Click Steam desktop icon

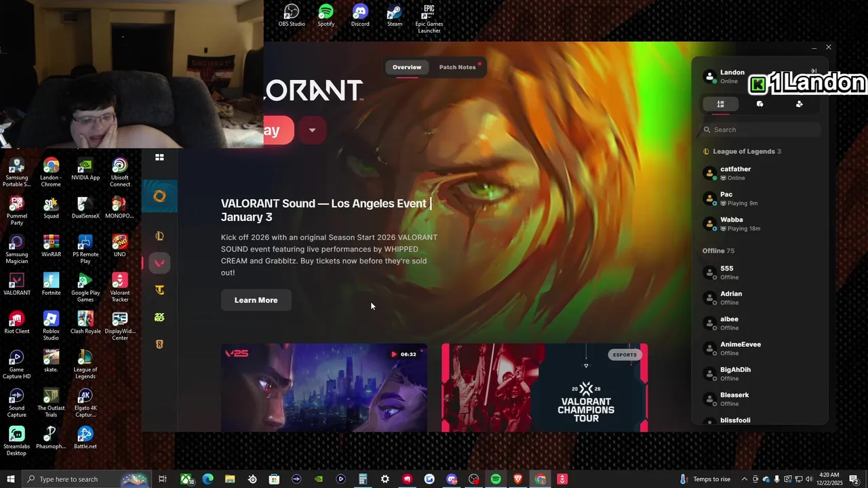coord(395,16)
